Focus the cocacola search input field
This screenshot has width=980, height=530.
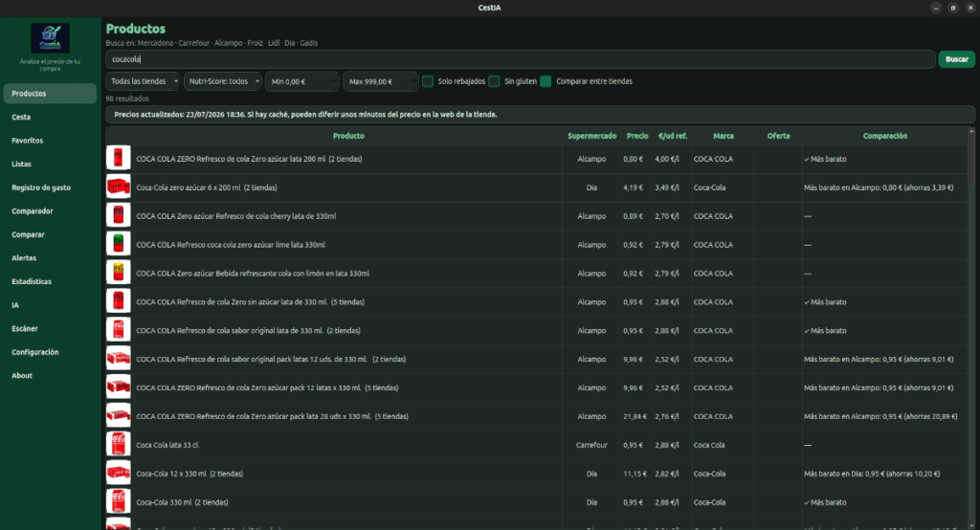click(x=520, y=59)
